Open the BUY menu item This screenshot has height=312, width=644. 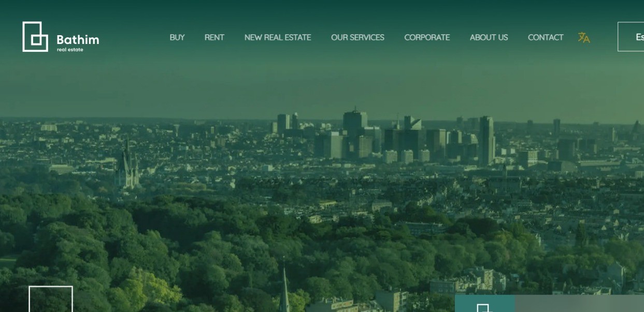tap(177, 37)
